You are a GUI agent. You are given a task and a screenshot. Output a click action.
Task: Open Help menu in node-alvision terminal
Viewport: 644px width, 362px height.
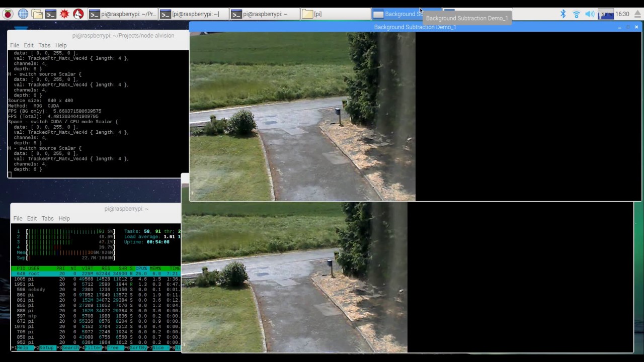click(61, 45)
